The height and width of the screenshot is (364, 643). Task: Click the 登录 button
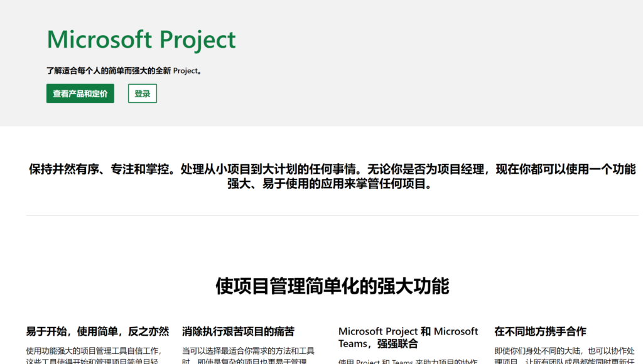click(142, 92)
